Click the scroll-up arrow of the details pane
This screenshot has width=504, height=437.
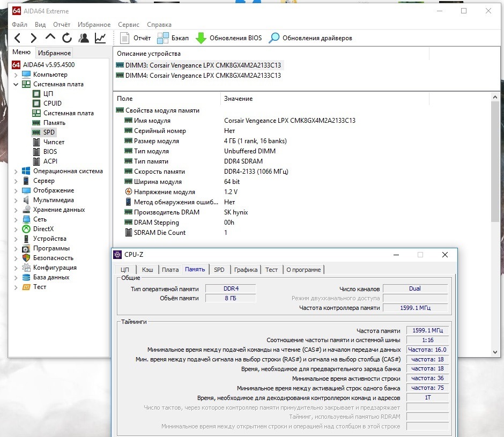(495, 97)
